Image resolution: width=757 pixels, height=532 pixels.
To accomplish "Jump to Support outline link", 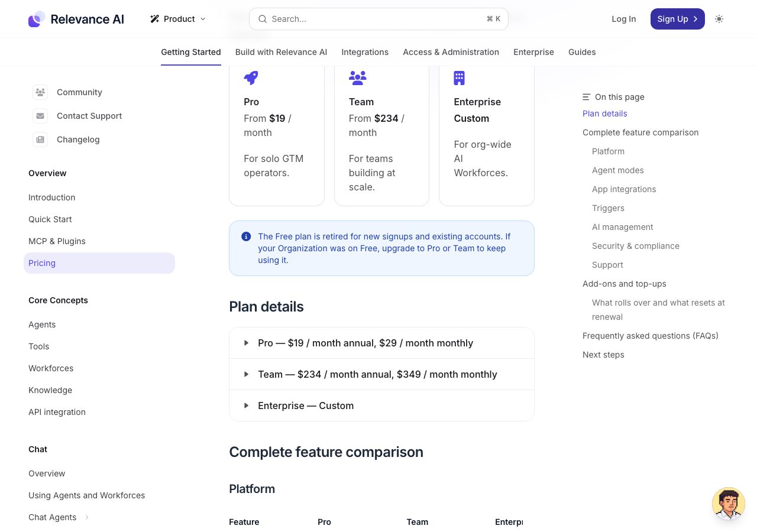I will tap(607, 265).
